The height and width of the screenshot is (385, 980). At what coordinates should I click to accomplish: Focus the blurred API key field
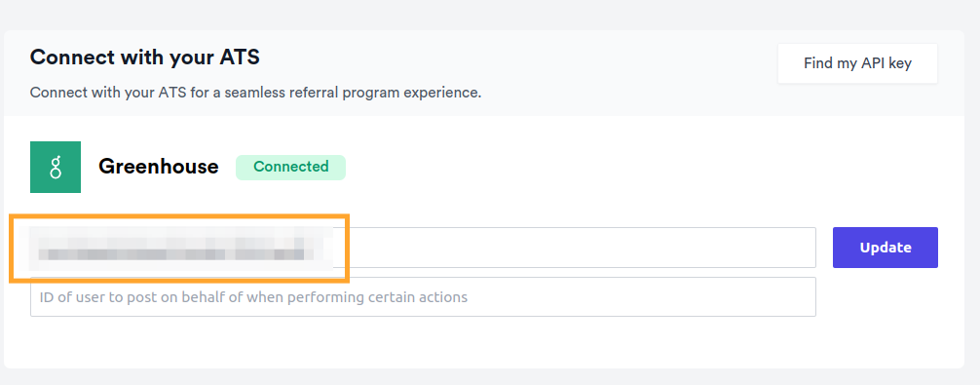click(x=423, y=248)
